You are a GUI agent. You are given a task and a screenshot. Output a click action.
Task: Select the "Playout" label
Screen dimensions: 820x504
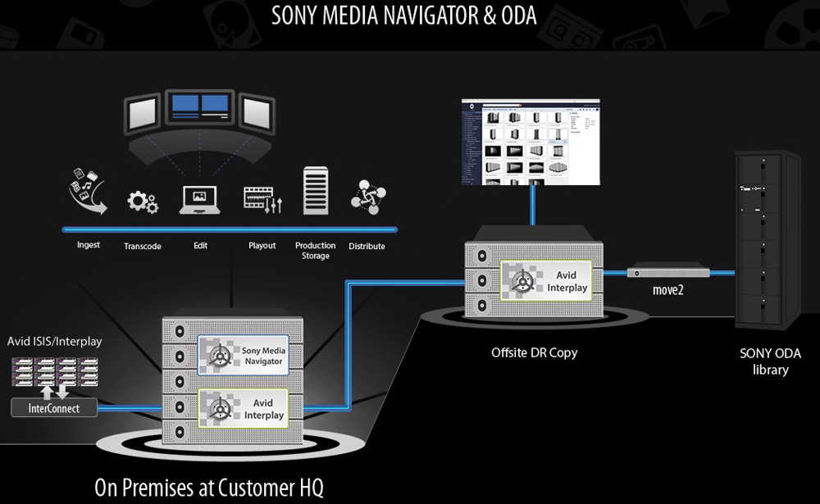(x=262, y=245)
